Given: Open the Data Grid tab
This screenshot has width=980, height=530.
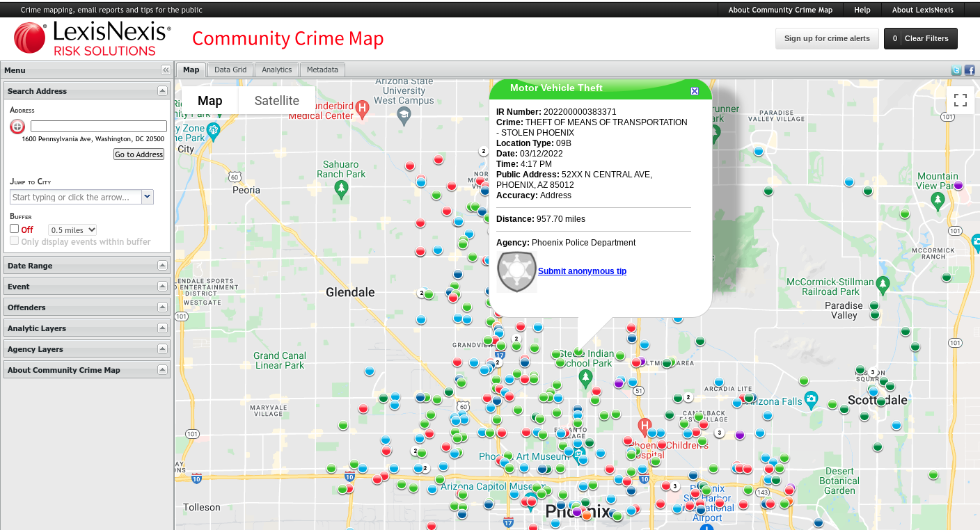Looking at the screenshot, I should click(230, 70).
